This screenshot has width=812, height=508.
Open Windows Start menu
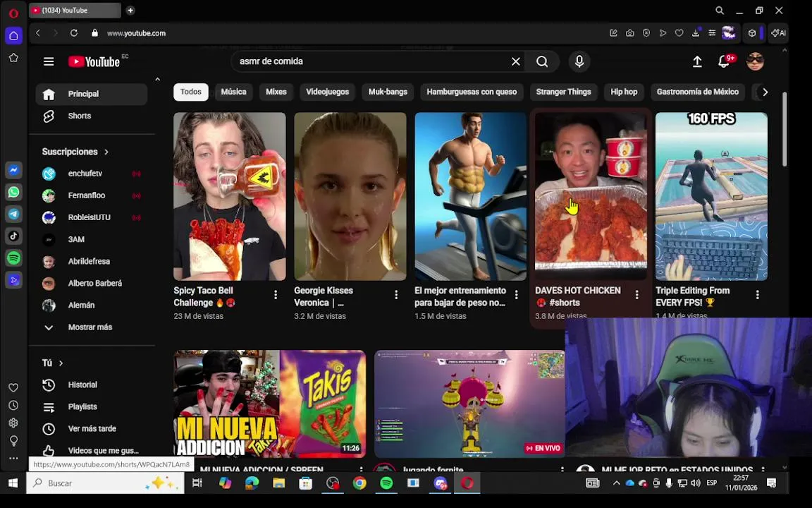13,483
